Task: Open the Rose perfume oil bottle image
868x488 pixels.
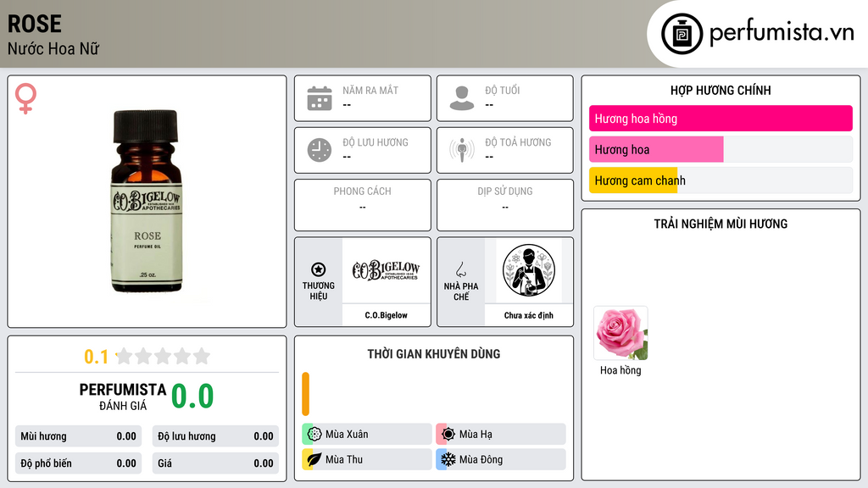Action: tap(147, 201)
